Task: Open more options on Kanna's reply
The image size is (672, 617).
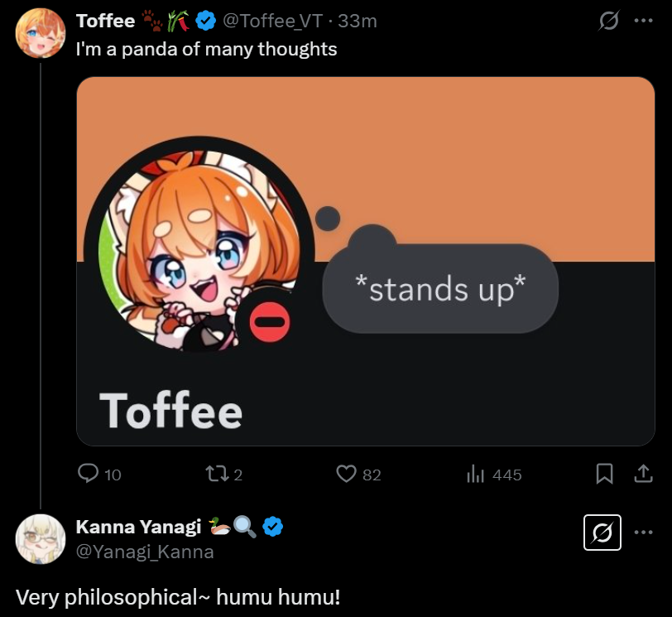Action: [643, 533]
